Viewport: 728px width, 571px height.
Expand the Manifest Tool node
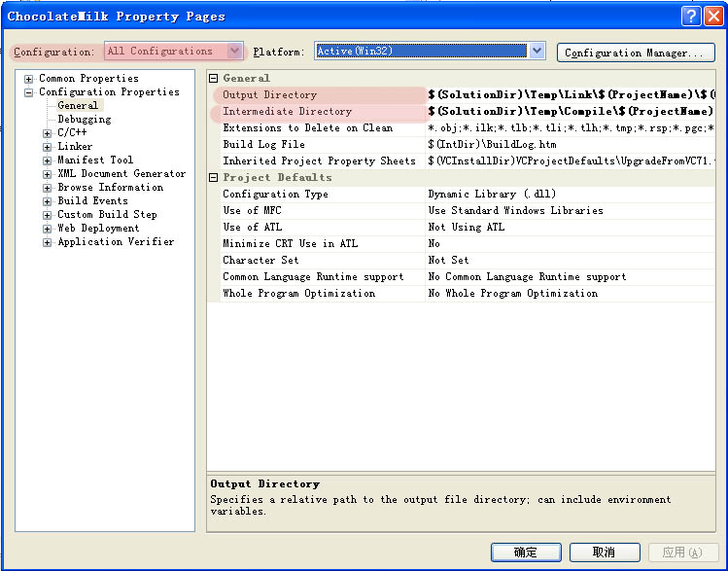[47, 161]
